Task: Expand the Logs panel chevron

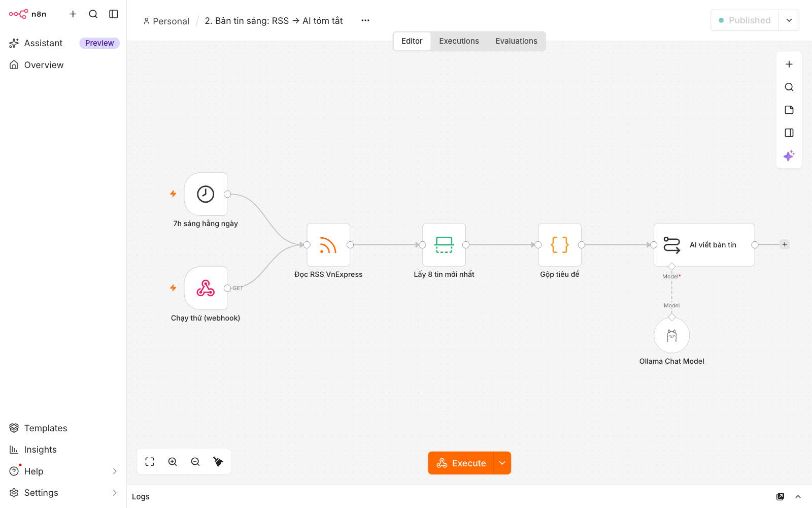Action: point(798,497)
